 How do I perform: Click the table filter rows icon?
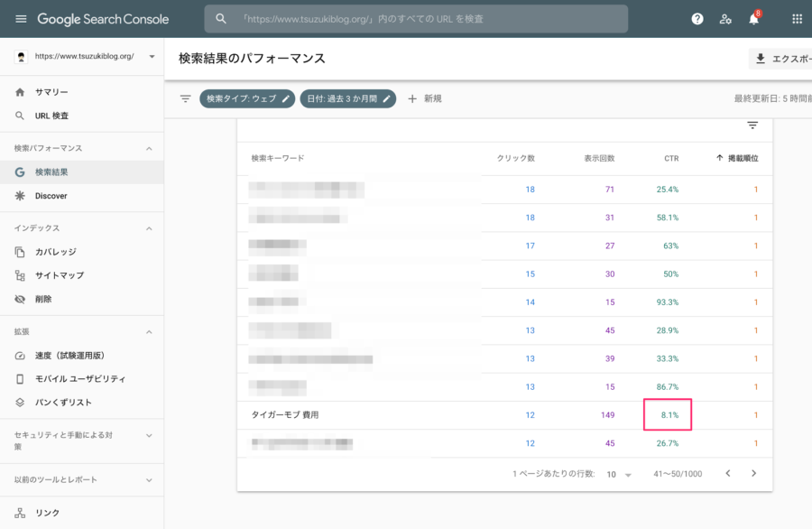click(752, 125)
